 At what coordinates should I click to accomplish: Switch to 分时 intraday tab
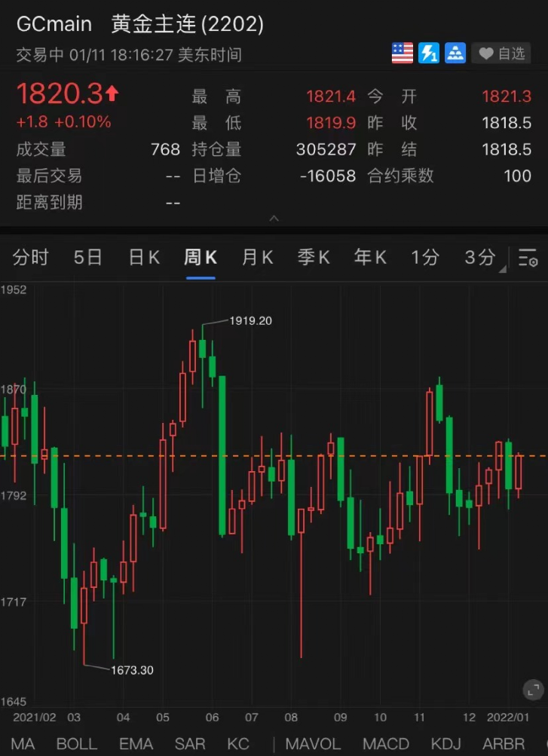pos(31,258)
